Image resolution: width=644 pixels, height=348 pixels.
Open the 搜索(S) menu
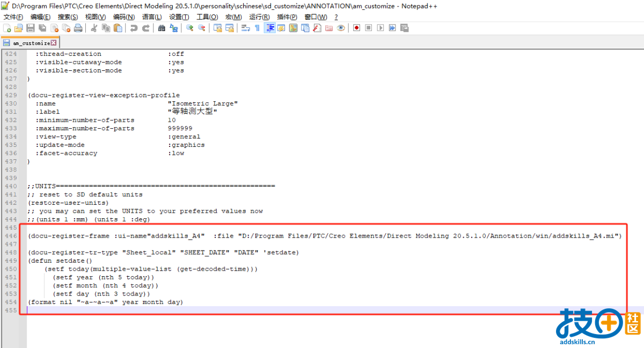(68, 17)
